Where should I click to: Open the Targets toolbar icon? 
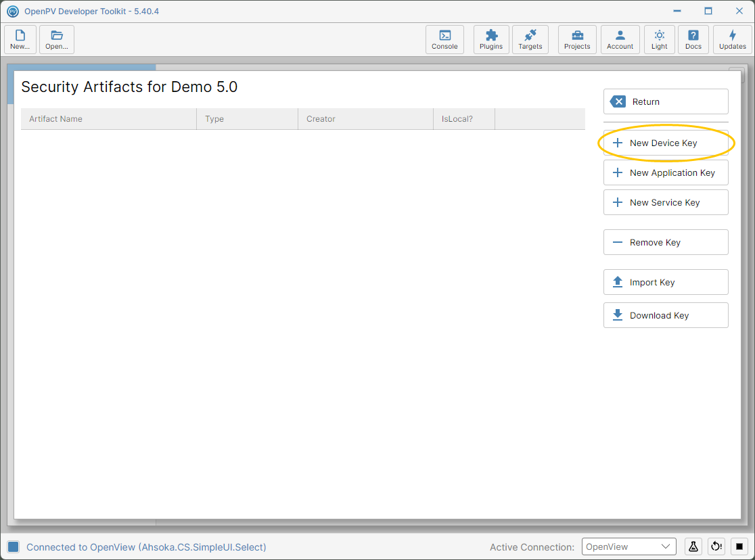point(530,39)
